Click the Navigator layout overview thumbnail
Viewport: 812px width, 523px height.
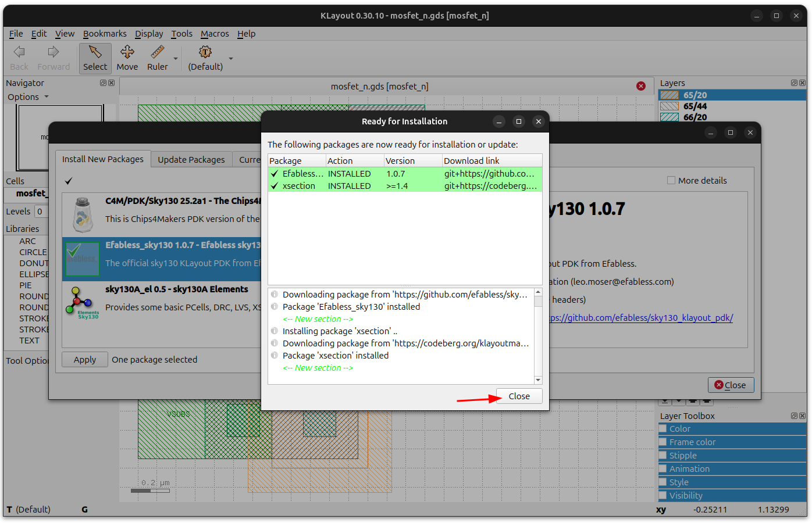coord(60,138)
